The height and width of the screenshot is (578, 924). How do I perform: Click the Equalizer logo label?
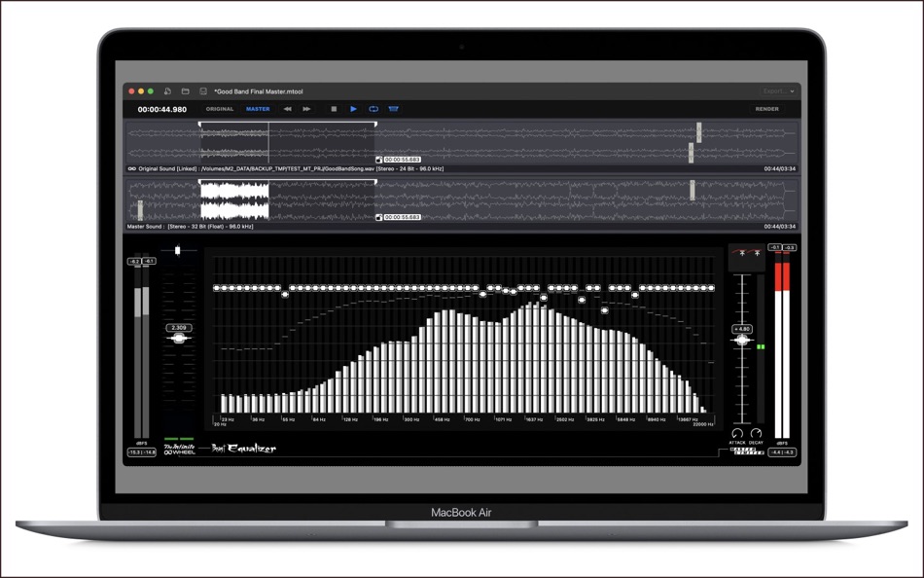tap(243, 449)
